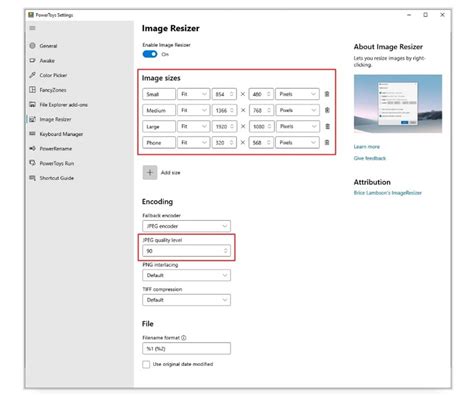This screenshot has height=396, width=474.
Task: Click the Filename format text field
Action: (186, 348)
